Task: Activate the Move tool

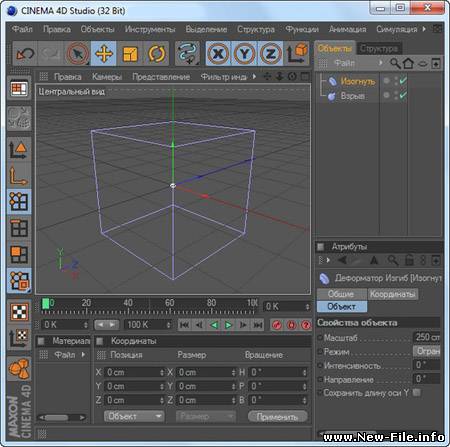Action: (104, 54)
